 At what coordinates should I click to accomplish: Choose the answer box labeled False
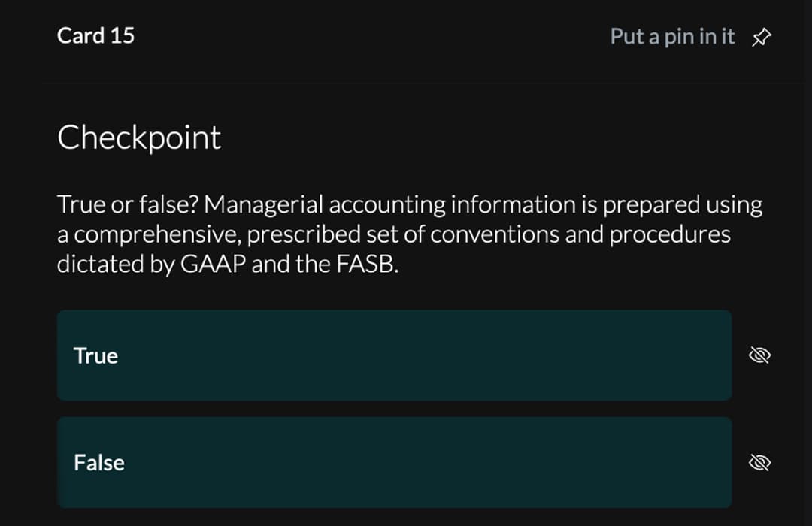pyautogui.click(x=394, y=463)
